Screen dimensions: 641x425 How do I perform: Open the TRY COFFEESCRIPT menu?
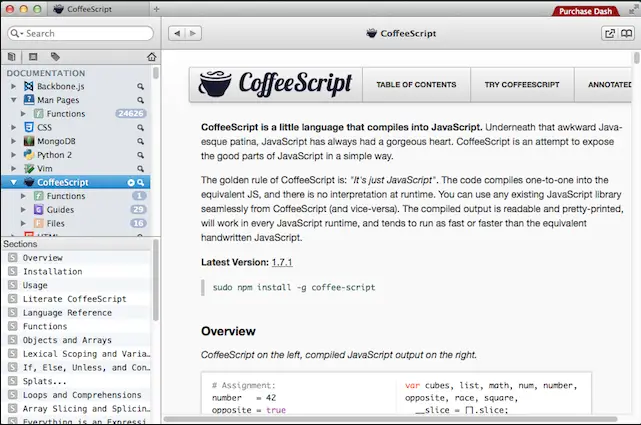pos(522,85)
